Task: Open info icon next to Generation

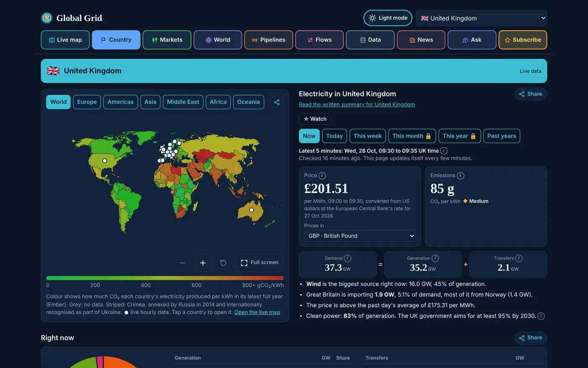Action: coord(435,258)
